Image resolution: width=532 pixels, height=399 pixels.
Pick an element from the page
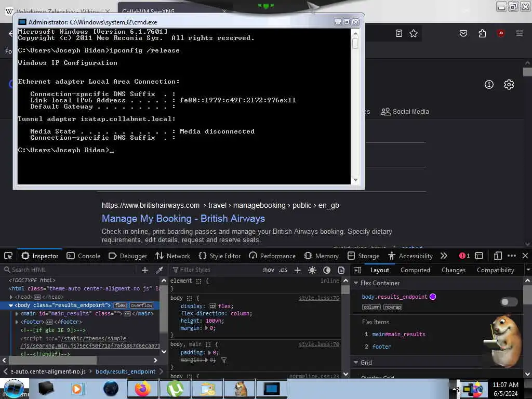pyautogui.click(x=8, y=256)
